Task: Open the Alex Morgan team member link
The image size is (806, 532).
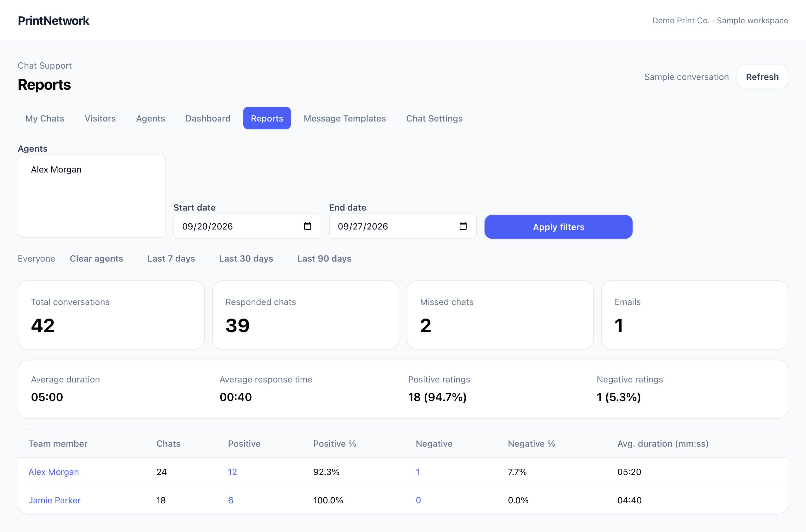Action: pos(54,472)
